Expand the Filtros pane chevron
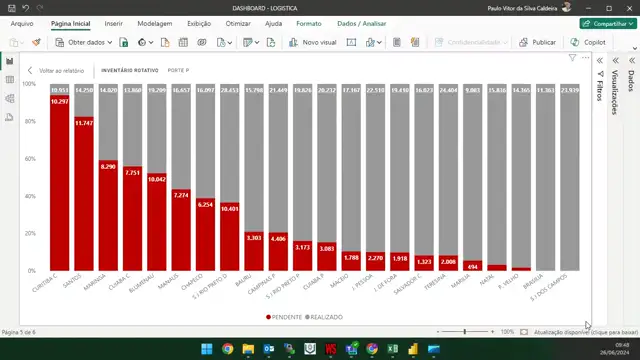Image resolution: width=640 pixels, height=360 pixels. click(600, 61)
